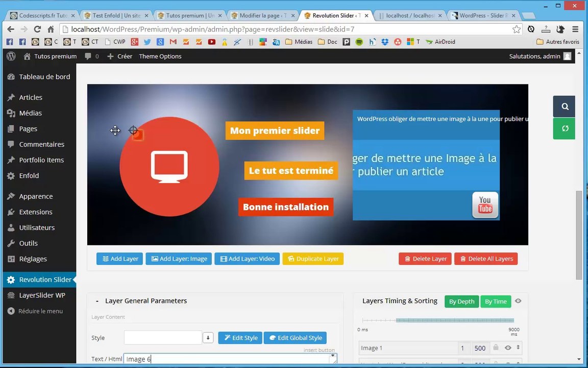Open the Médias bookmarks folder
The height and width of the screenshot is (368, 588).
click(299, 42)
